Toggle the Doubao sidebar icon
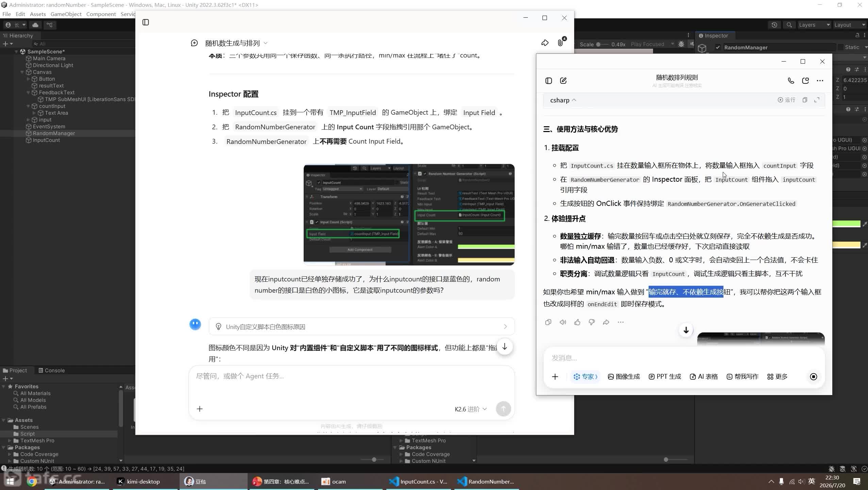The image size is (868, 490). (548, 81)
